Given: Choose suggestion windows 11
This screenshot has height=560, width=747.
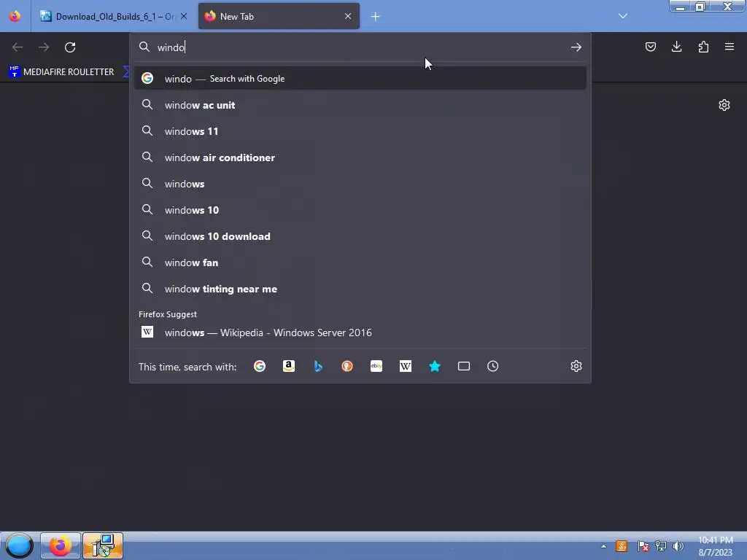Looking at the screenshot, I should [x=360, y=131].
